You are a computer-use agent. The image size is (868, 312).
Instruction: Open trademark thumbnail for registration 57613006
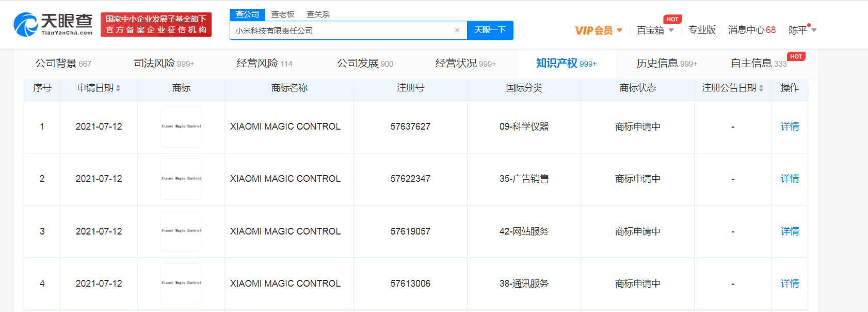181,283
